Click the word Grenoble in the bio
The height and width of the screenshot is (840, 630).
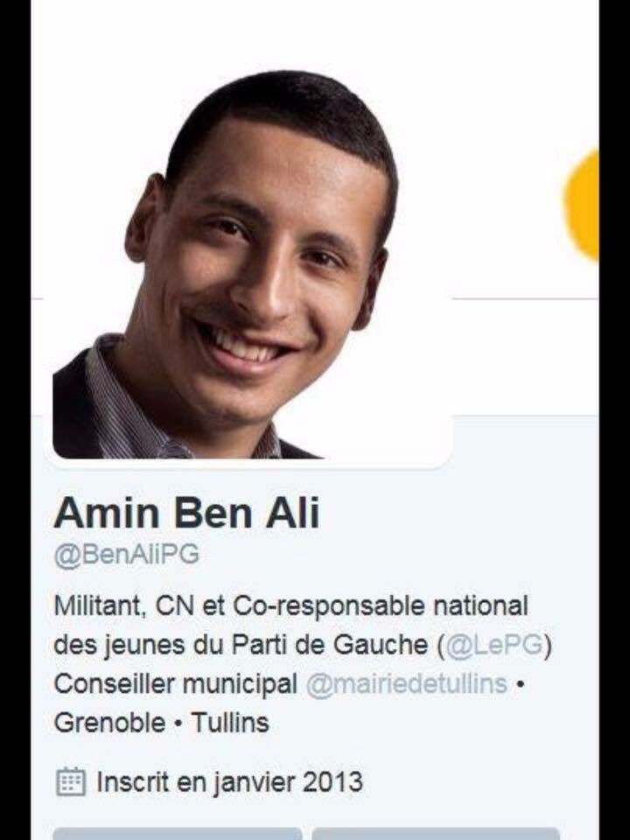(109, 724)
